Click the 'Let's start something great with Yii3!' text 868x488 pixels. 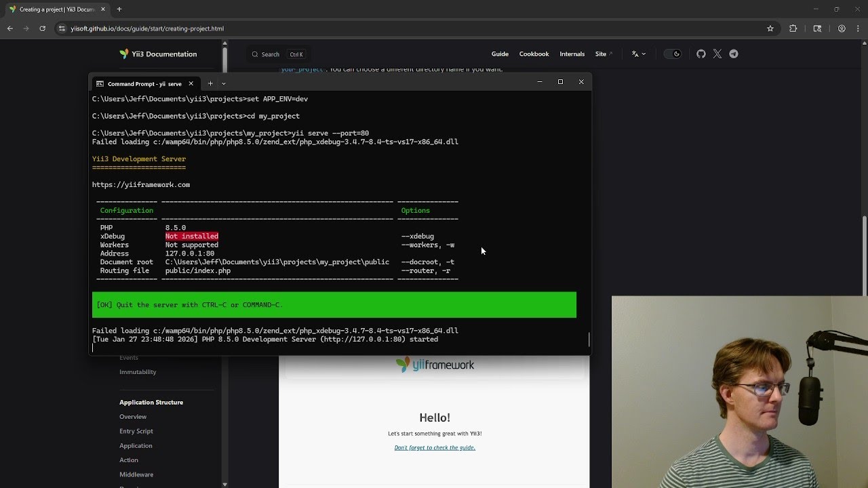(435, 434)
